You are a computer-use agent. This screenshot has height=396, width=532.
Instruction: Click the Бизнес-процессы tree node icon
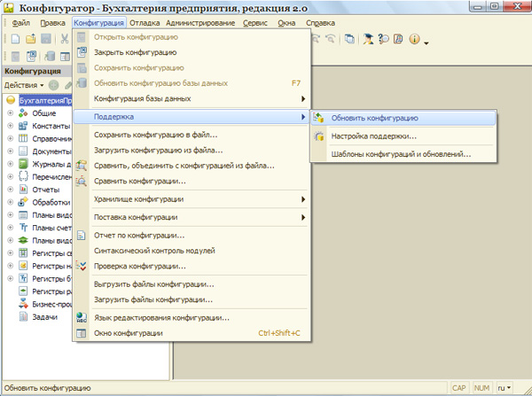click(23, 304)
